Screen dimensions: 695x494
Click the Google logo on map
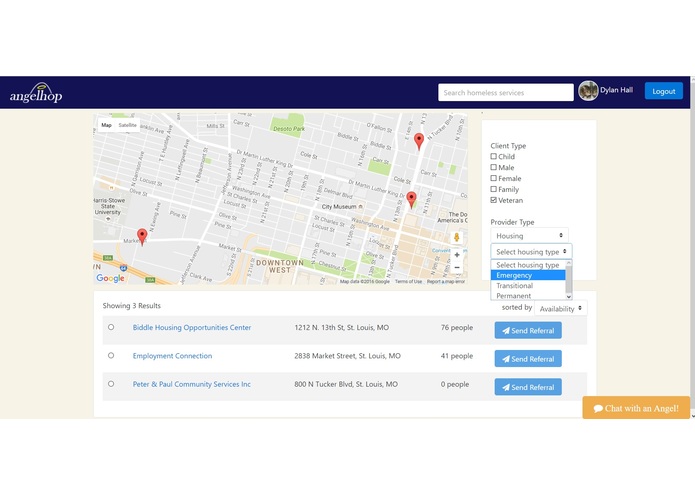(110, 278)
